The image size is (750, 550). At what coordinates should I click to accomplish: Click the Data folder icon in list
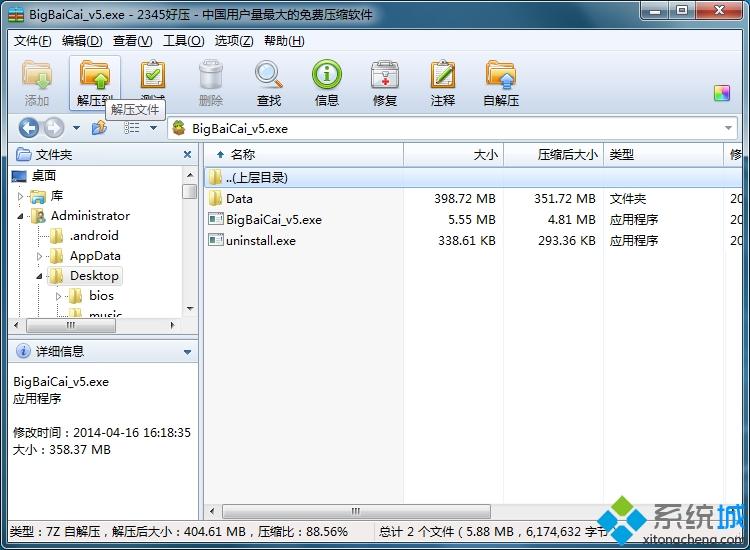(x=216, y=198)
